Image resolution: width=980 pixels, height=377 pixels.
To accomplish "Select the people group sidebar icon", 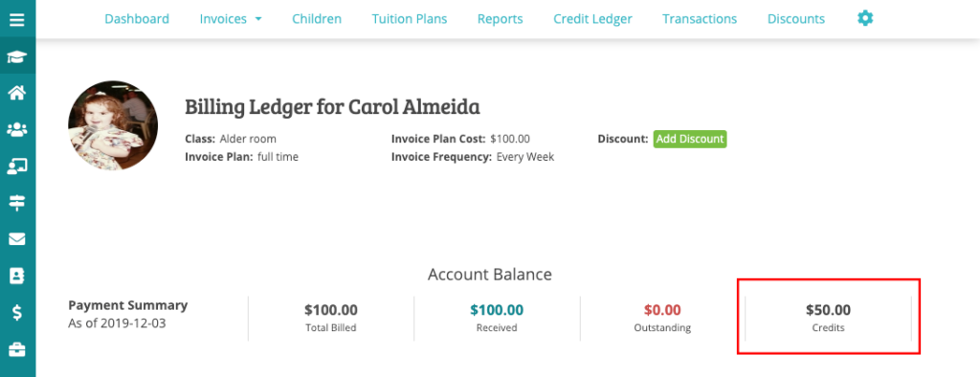I will click(x=17, y=130).
